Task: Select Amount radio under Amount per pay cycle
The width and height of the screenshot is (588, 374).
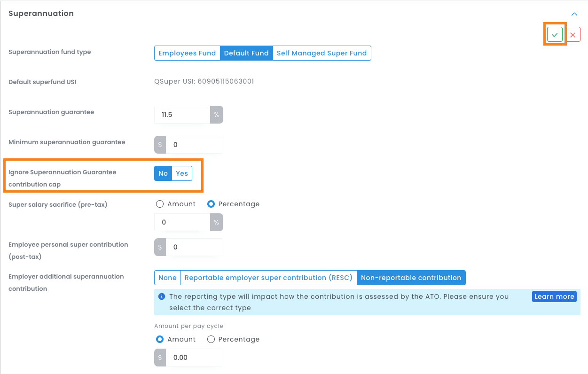Action: click(160, 339)
